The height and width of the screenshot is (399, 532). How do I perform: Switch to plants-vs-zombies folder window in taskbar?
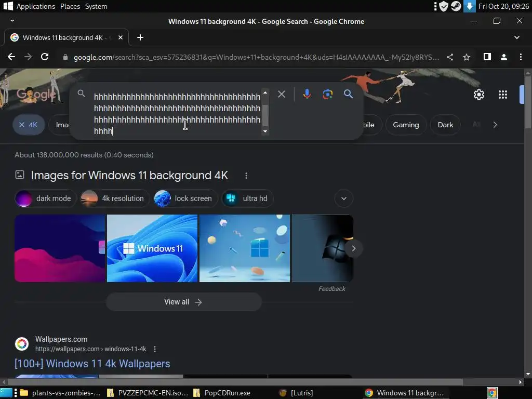(60, 393)
